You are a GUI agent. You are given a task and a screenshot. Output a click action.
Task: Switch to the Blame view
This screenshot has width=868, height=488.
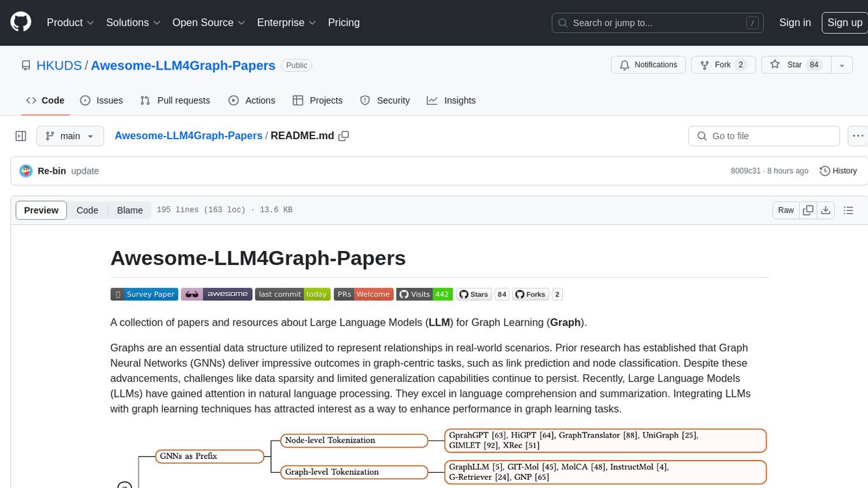coord(130,210)
